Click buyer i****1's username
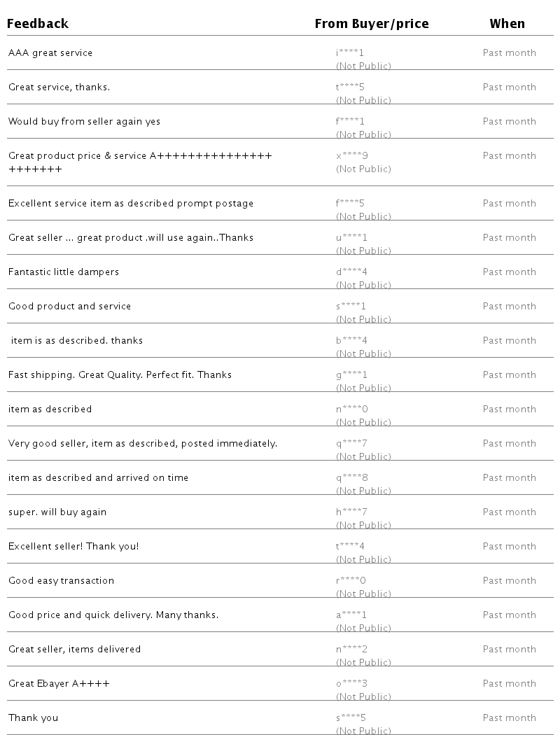The image size is (560, 735). (350, 53)
